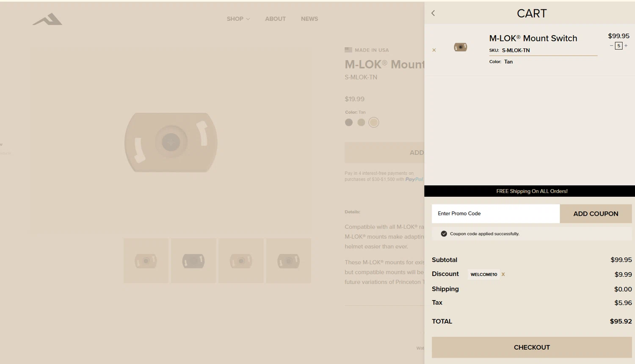Click the main M-LOK product image

(171, 142)
